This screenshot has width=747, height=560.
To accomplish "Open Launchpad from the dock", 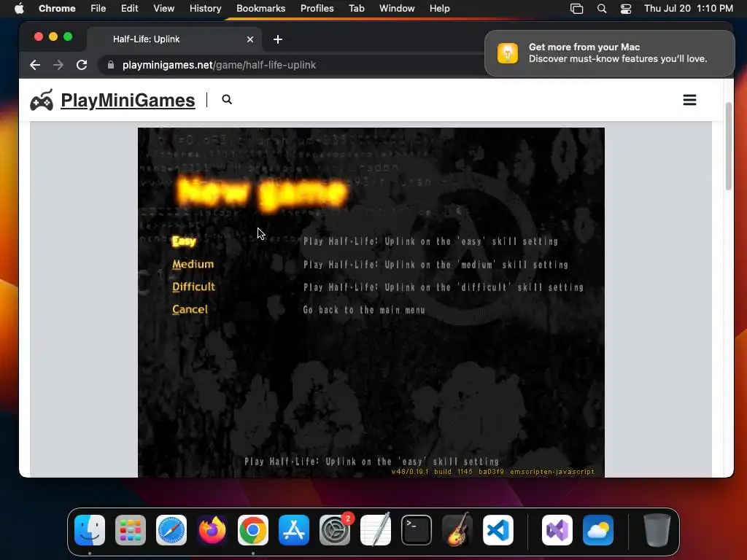I will [x=131, y=530].
